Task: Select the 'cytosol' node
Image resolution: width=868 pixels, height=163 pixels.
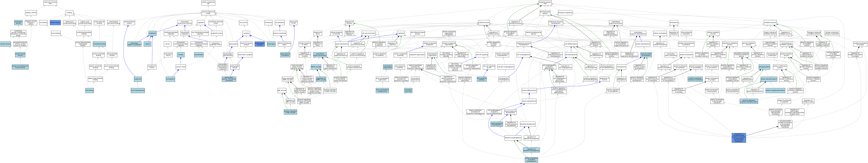Action: point(148,44)
